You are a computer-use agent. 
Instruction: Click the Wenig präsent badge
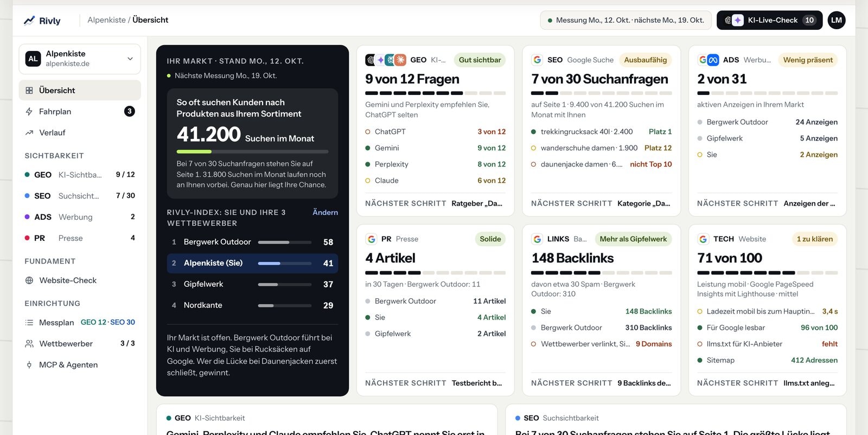[808, 60]
